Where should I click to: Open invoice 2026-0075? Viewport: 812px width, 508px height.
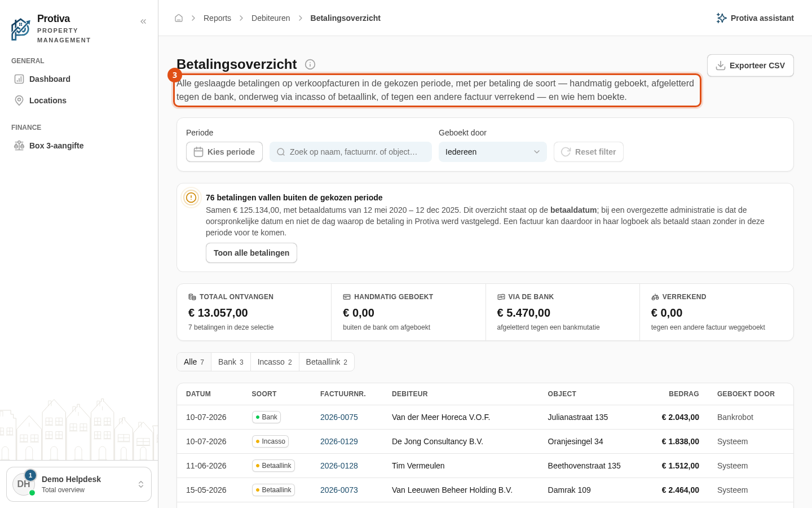click(339, 417)
